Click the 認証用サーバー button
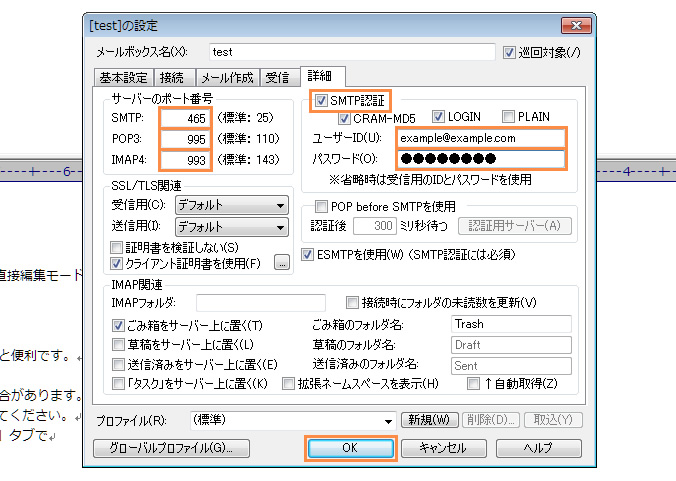This screenshot has height=481, width=676. tap(514, 226)
